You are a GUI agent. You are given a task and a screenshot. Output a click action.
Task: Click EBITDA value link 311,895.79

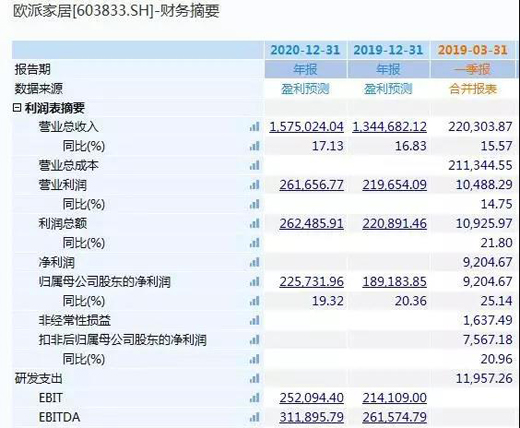311,417
